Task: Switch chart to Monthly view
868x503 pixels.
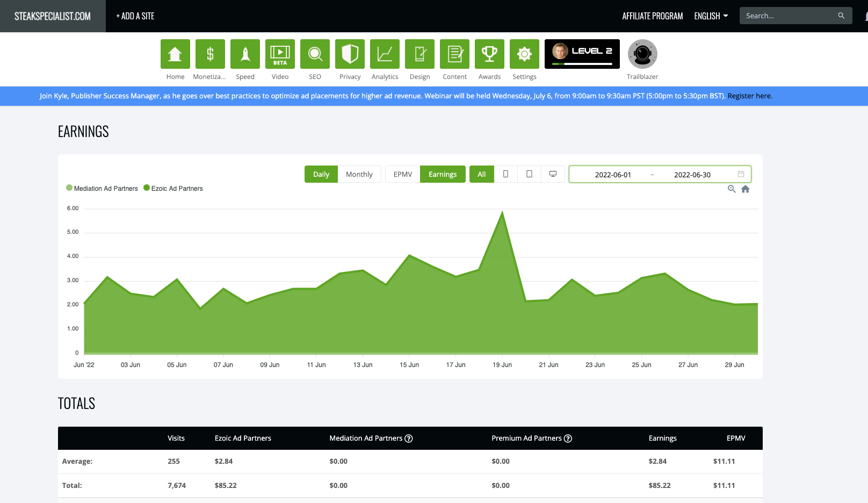Action: pyautogui.click(x=359, y=174)
